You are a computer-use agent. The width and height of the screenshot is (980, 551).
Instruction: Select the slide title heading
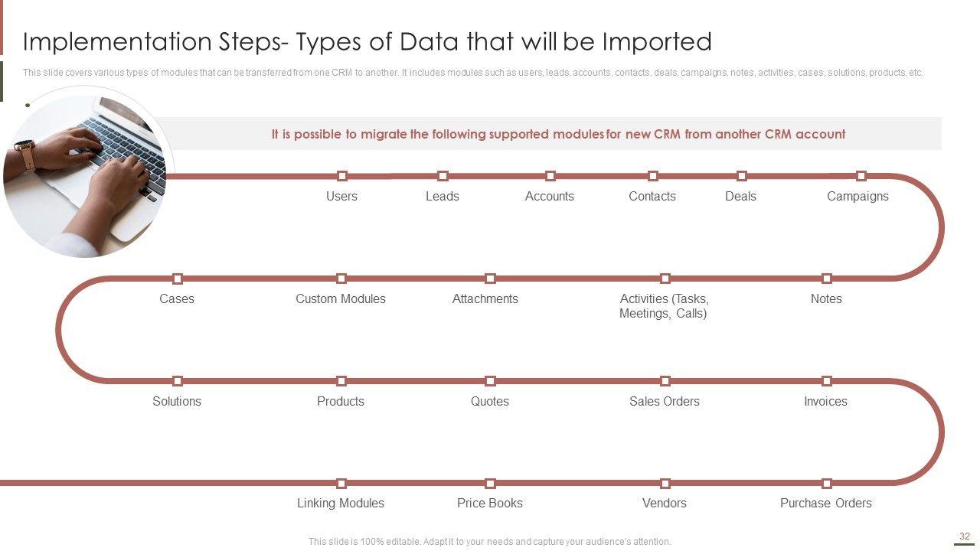click(x=367, y=41)
